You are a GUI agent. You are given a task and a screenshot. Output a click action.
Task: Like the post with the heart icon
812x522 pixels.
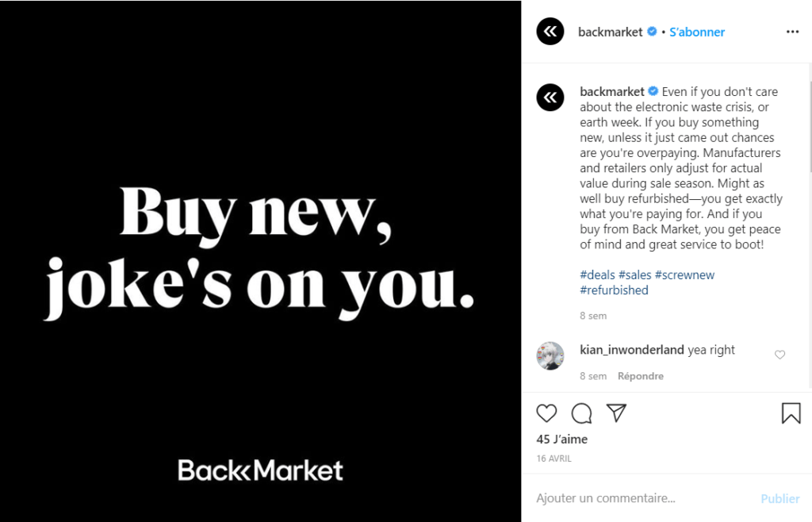coord(546,413)
